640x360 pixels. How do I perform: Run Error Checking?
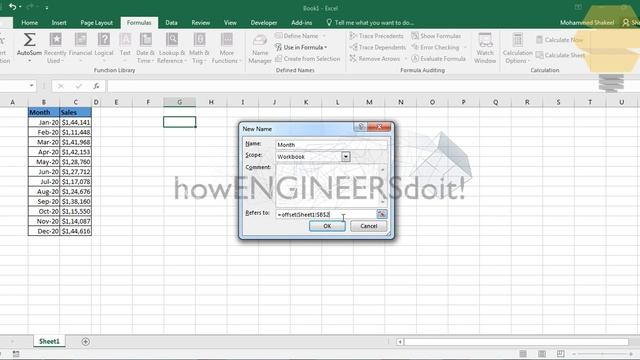435,47
